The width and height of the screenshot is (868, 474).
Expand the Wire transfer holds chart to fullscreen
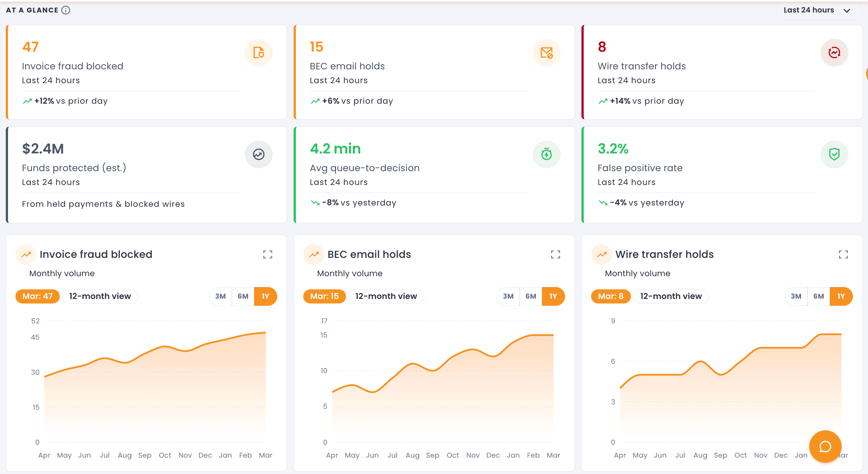pos(843,254)
